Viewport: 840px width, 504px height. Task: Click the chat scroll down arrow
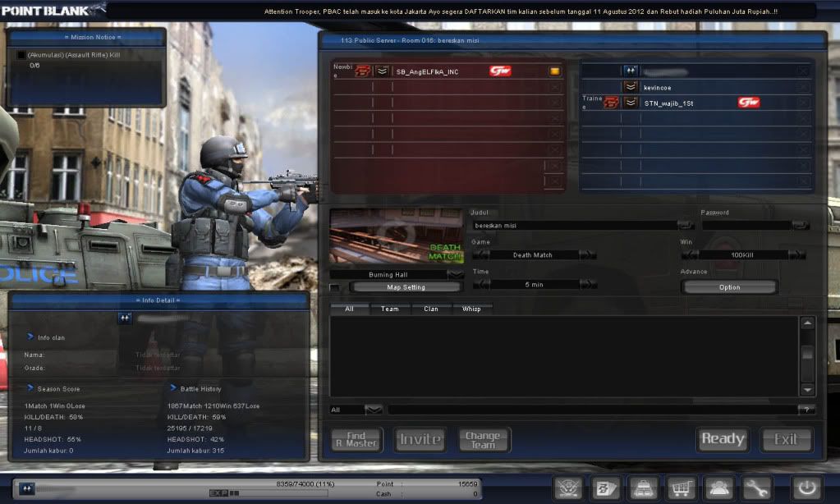(807, 390)
